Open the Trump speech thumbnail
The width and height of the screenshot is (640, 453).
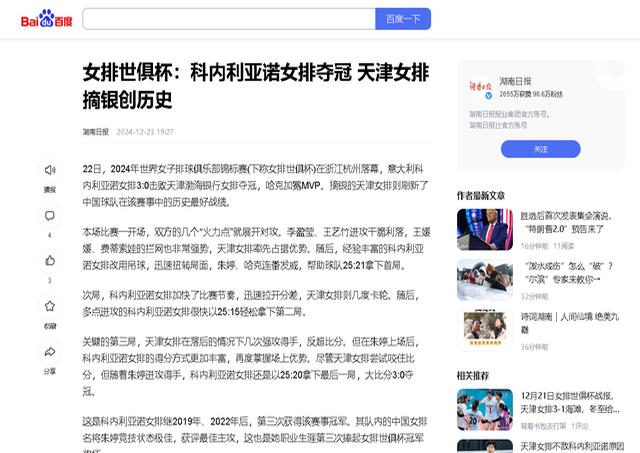pyautogui.click(x=485, y=229)
